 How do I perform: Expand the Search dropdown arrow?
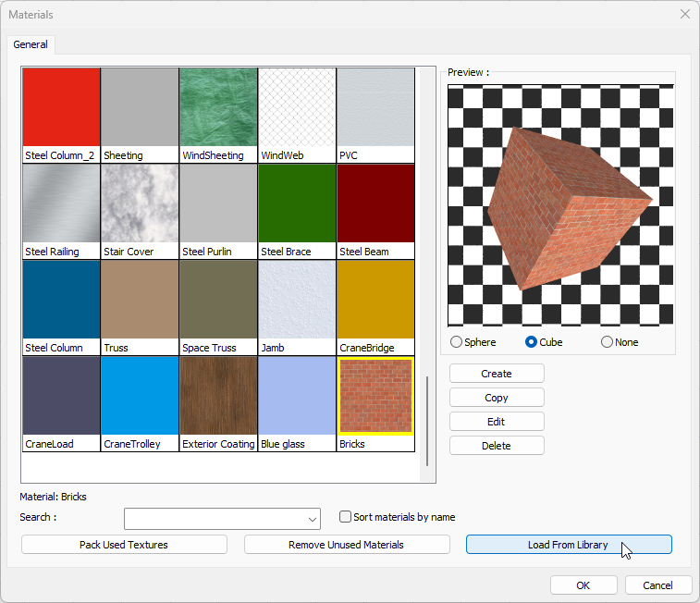coord(312,519)
